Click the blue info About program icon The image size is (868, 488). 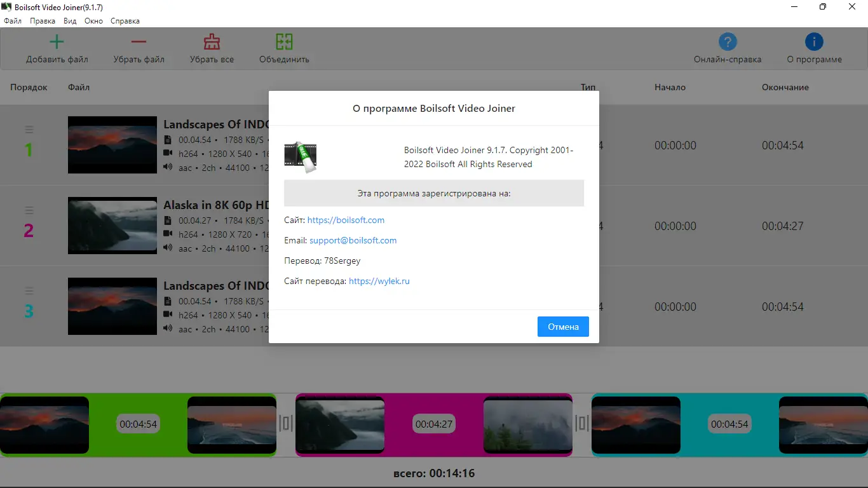point(814,42)
